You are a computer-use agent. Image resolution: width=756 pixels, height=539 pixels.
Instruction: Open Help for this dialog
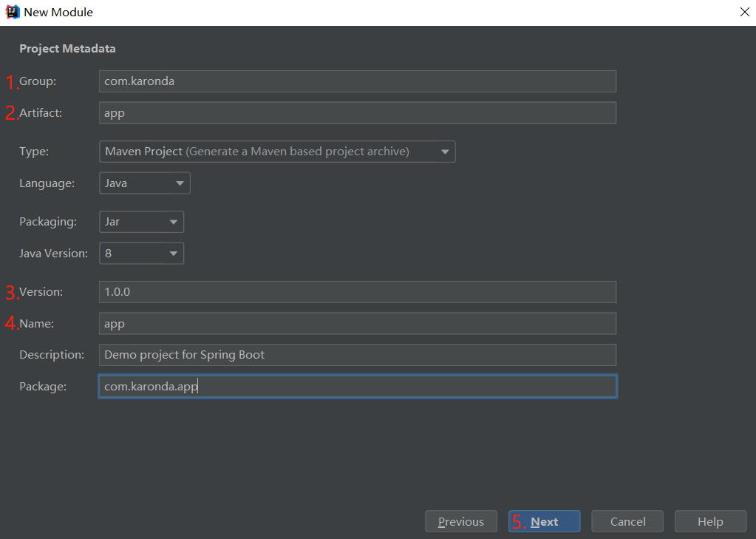tap(709, 522)
